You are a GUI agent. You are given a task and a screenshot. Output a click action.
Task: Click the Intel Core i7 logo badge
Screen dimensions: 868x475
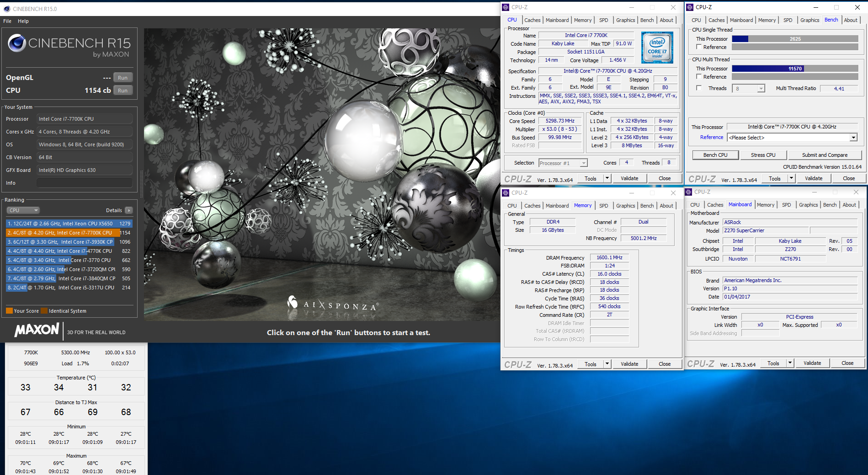[x=657, y=48]
